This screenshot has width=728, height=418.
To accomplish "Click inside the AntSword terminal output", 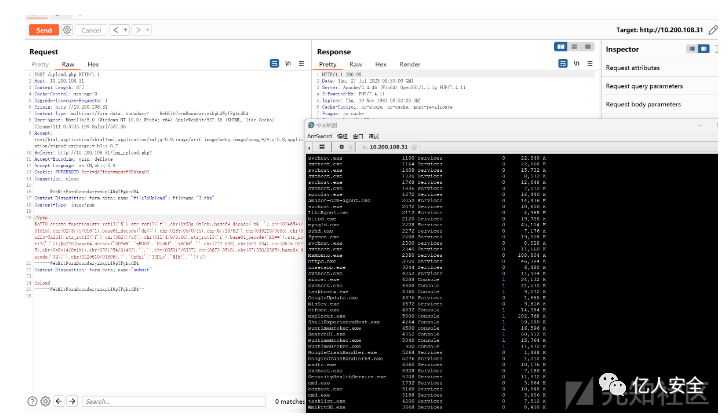I will point(512,283).
